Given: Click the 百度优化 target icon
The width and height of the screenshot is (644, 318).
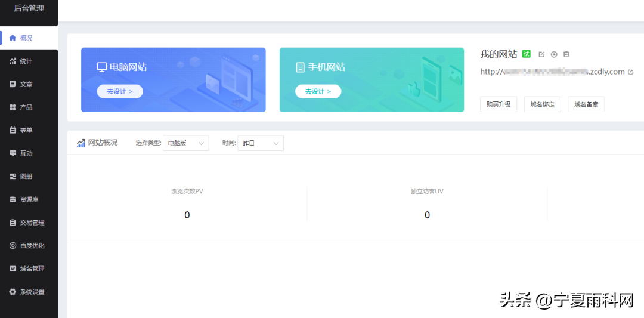Looking at the screenshot, I should pos(13,246).
